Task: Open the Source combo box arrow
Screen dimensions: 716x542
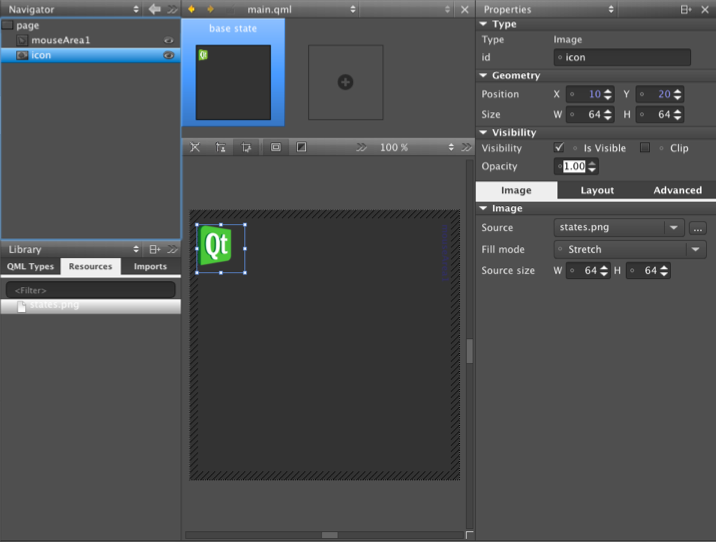Action: [674, 227]
